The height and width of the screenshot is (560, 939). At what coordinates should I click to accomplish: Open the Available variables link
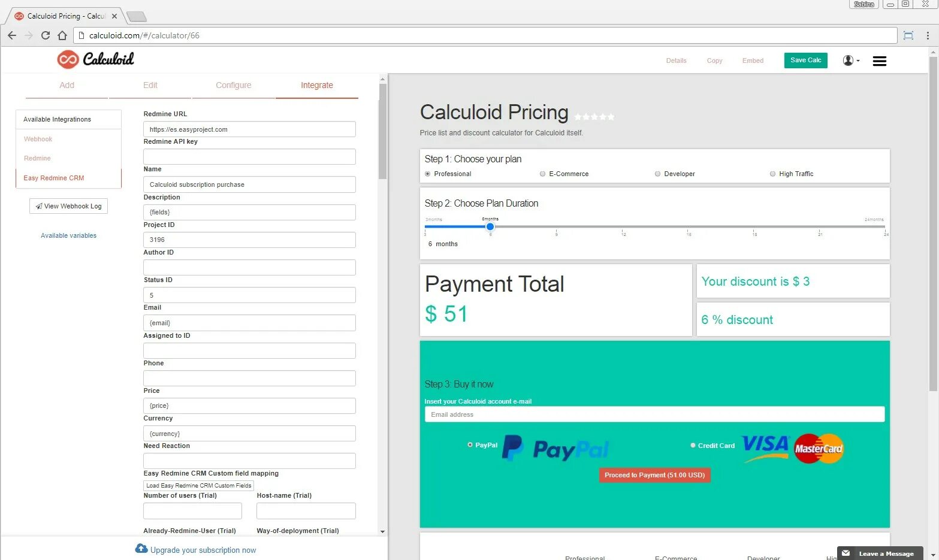tap(68, 235)
